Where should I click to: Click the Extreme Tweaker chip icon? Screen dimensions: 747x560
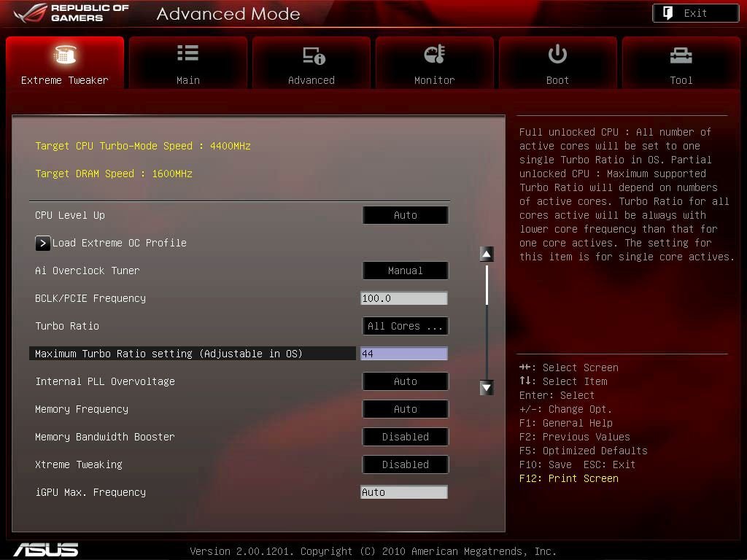click(64, 55)
